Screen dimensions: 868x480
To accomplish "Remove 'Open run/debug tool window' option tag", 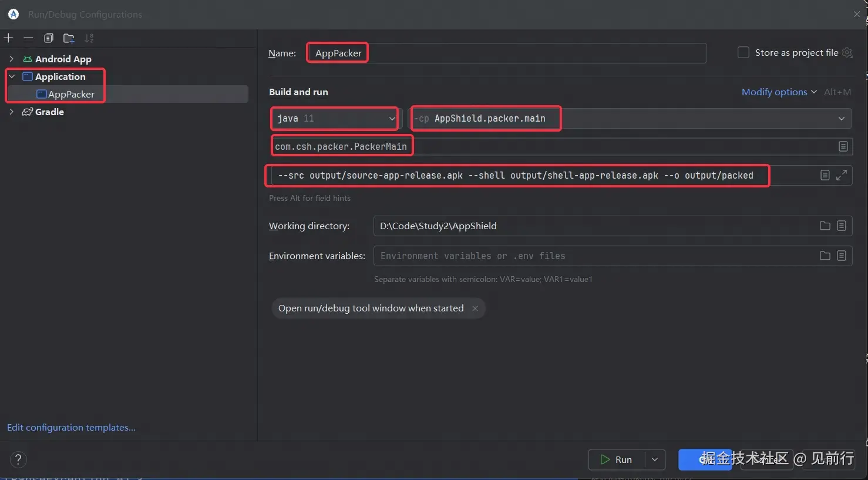I will click(475, 308).
